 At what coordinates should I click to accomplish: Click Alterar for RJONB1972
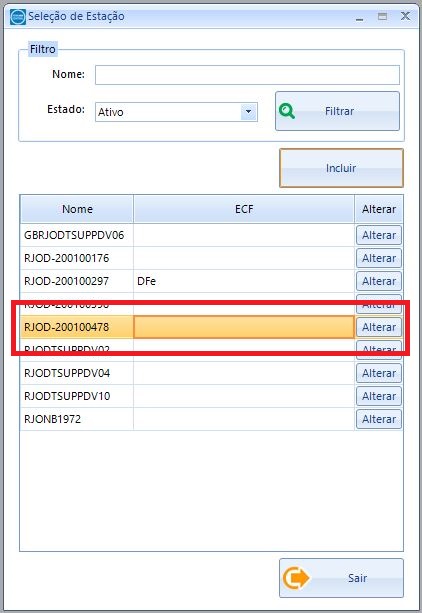pyautogui.click(x=379, y=419)
